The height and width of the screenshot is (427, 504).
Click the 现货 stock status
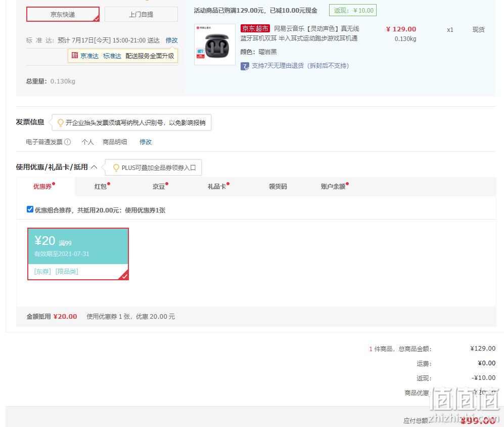[478, 30]
